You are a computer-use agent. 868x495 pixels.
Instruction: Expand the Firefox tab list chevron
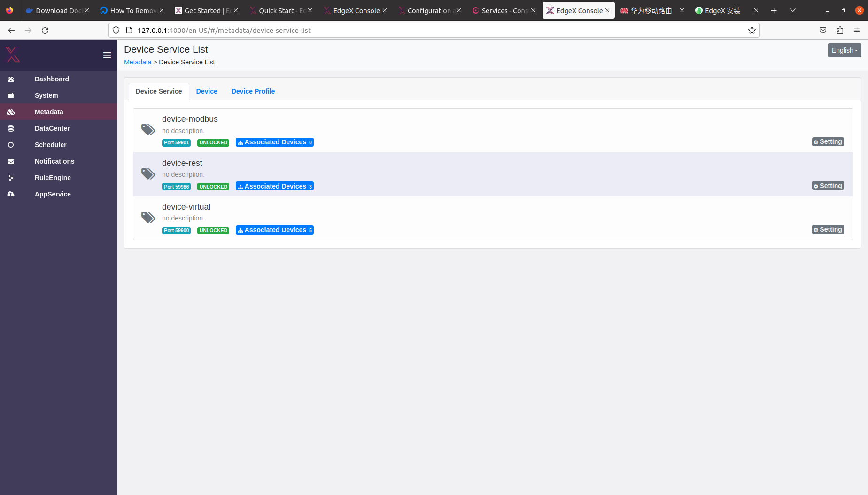(793, 10)
